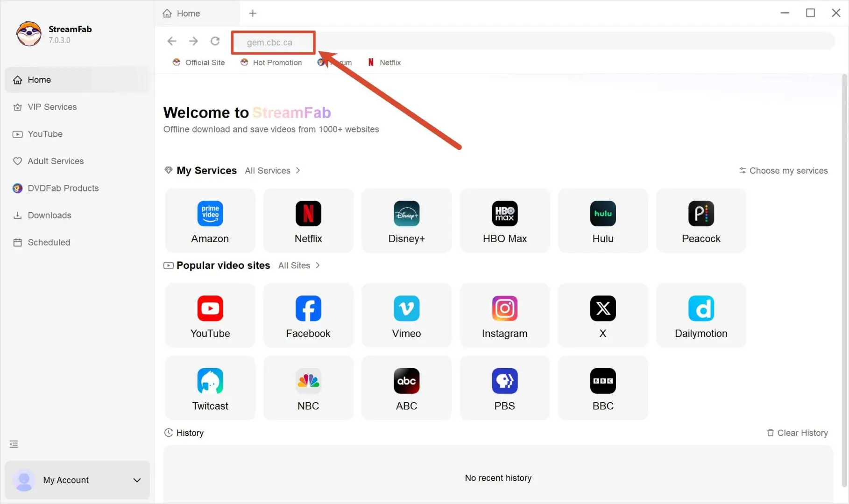
Task: Click the StreamFab sloth logo
Action: coord(28,34)
